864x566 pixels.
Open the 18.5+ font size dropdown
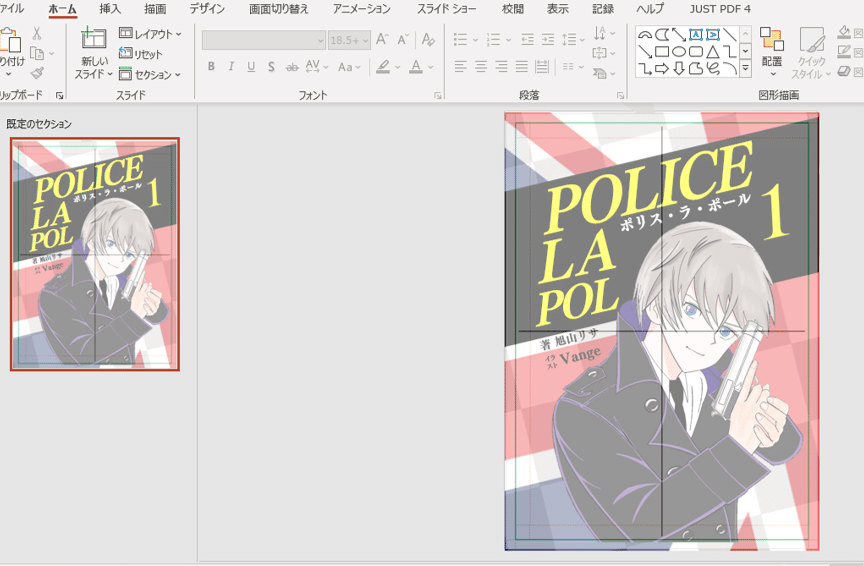pos(349,40)
